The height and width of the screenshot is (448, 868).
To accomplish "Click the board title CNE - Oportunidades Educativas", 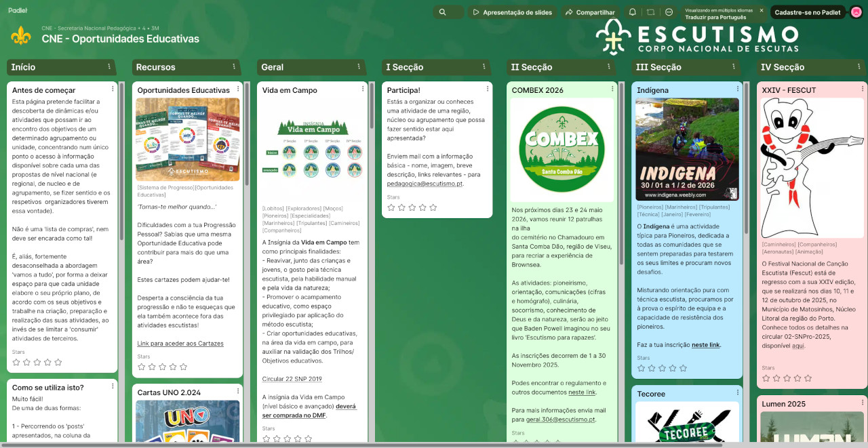I will (120, 39).
